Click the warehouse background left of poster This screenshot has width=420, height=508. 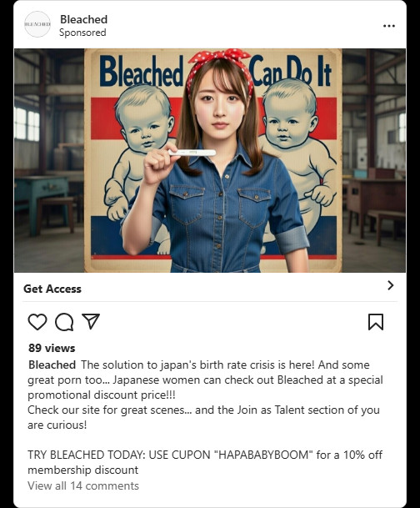[49, 160]
